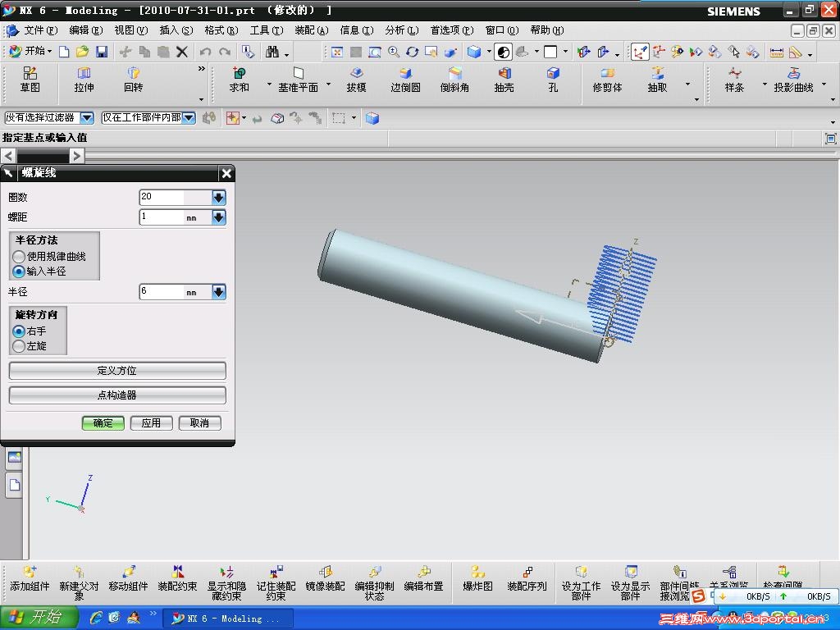This screenshot has width=840, height=630.
Task: Click the 样条 spline tool
Action: pyautogui.click(x=734, y=80)
